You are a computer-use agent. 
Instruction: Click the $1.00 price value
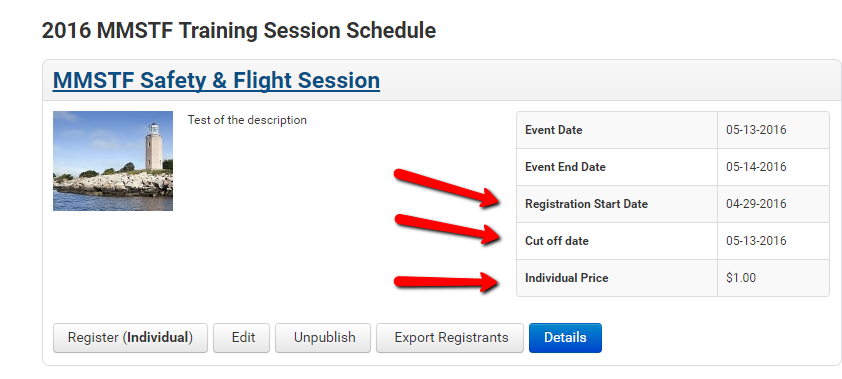(741, 278)
